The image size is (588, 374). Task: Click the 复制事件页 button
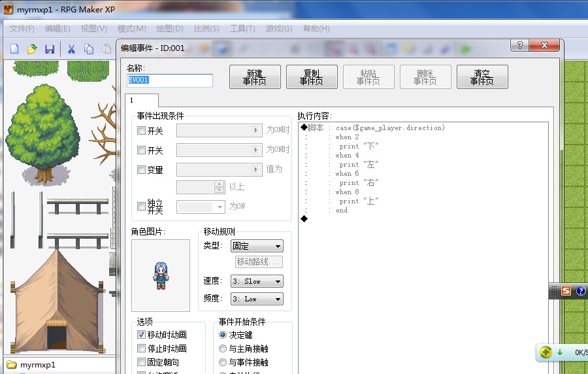(312, 77)
